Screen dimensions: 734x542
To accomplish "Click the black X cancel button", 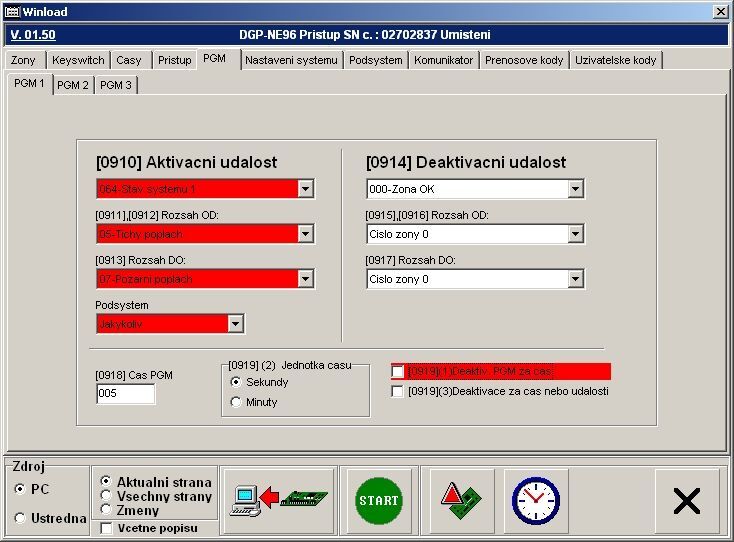I will pyautogui.click(x=686, y=500).
